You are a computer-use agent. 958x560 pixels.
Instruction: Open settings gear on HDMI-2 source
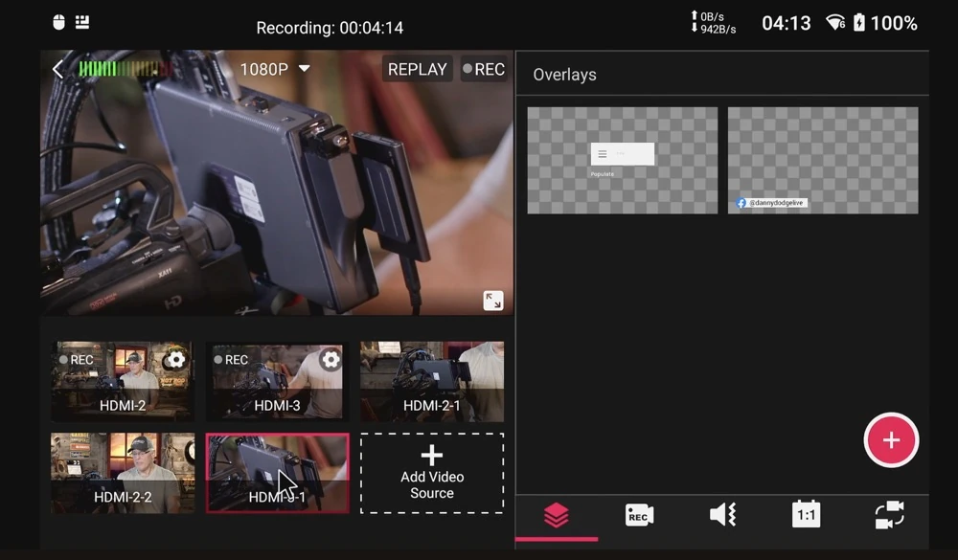(175, 360)
